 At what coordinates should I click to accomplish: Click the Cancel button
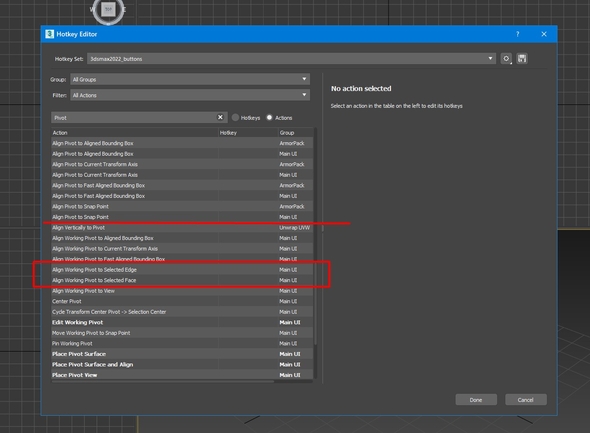click(526, 400)
